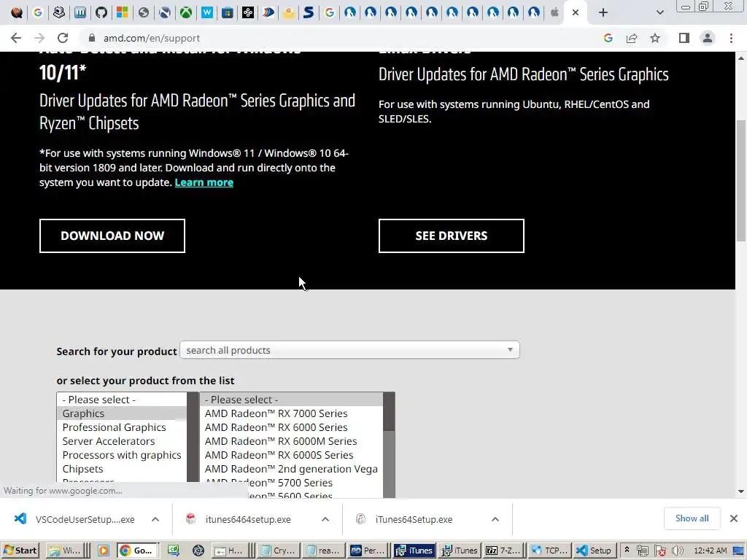Click the Google icon in address bar
Viewport: 747px width, 560px height.
tap(608, 38)
